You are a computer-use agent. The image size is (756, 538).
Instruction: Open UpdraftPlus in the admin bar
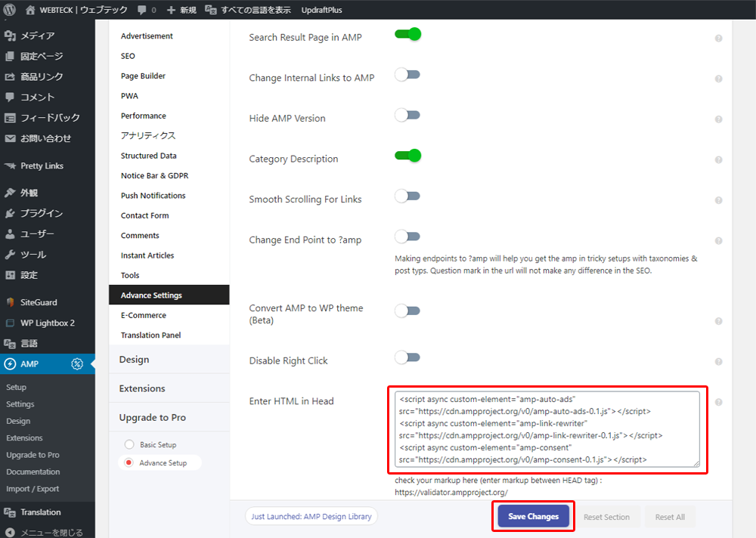pos(321,10)
